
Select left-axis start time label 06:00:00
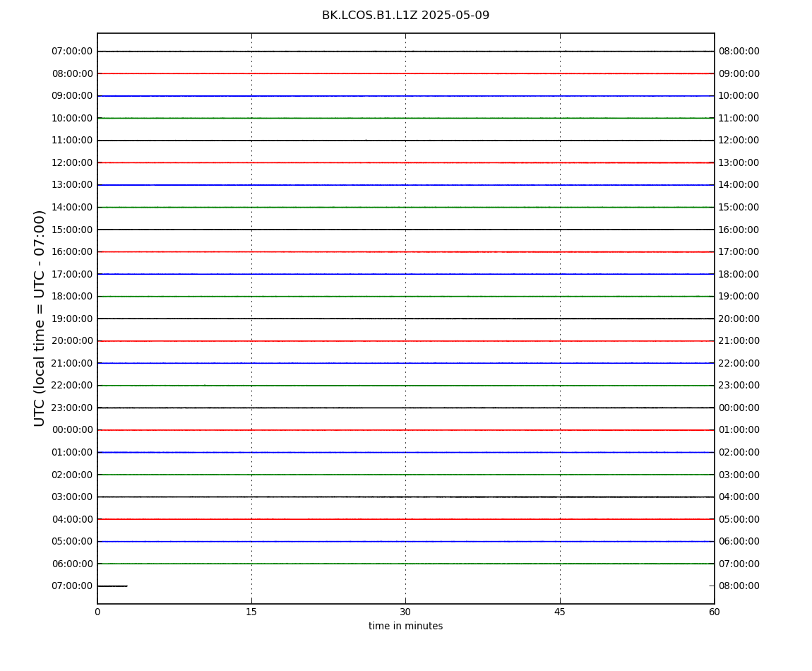[x=72, y=564]
